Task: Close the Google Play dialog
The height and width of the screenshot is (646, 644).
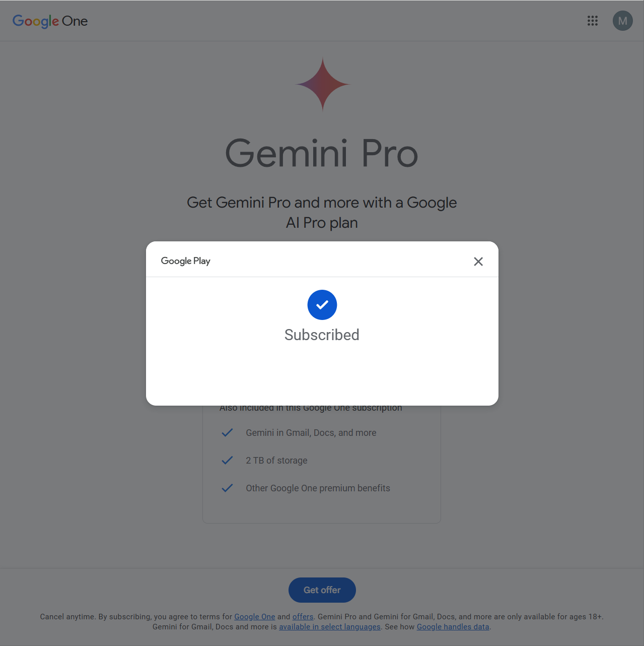Action: pyautogui.click(x=478, y=261)
